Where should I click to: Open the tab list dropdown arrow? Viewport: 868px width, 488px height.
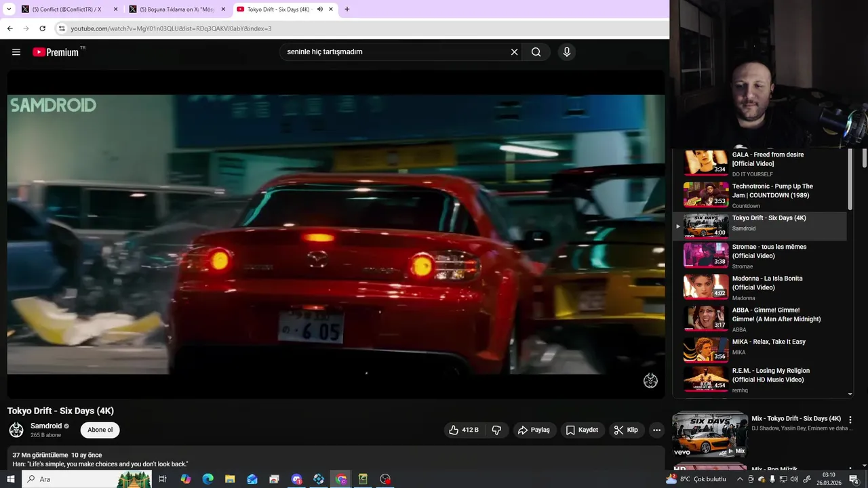pos(9,9)
